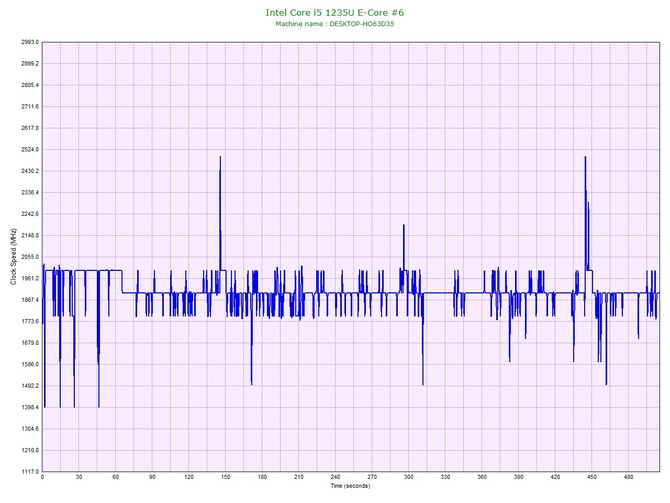This screenshot has height=503, width=670.
Task: Click the 'Clock Speed (MHz)' axis label
Action: pyautogui.click(x=13, y=257)
